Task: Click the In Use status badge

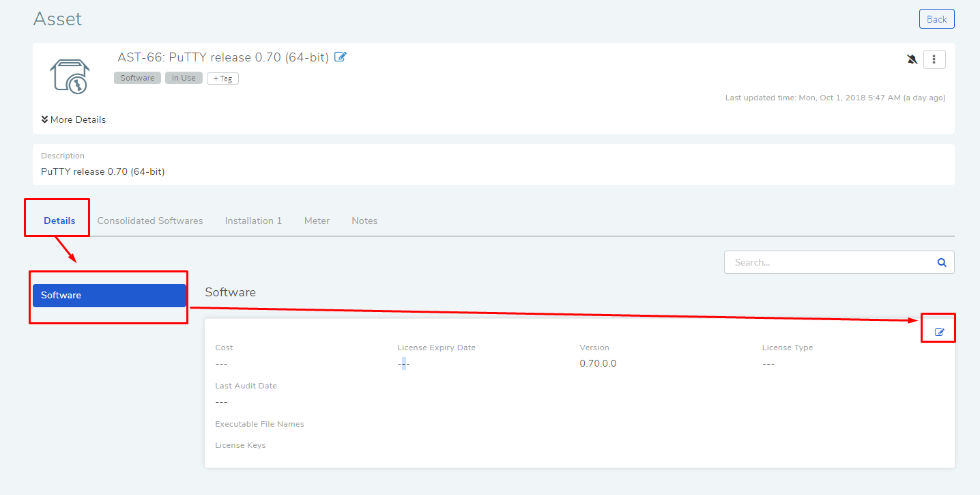Action: [184, 78]
